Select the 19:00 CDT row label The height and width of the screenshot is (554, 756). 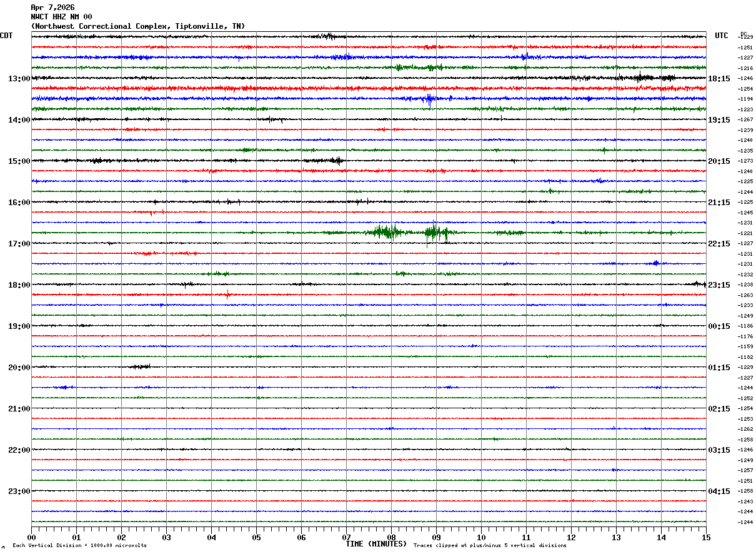point(19,326)
